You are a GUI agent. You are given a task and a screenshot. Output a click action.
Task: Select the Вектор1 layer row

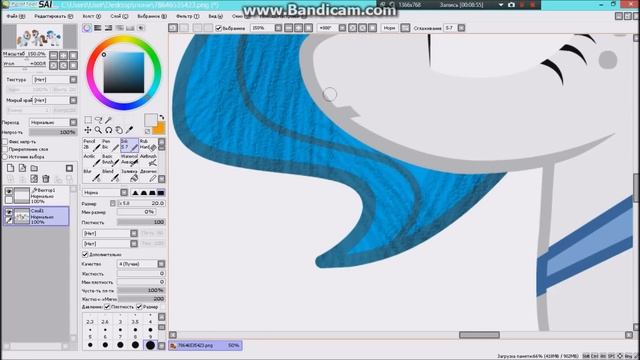36,195
